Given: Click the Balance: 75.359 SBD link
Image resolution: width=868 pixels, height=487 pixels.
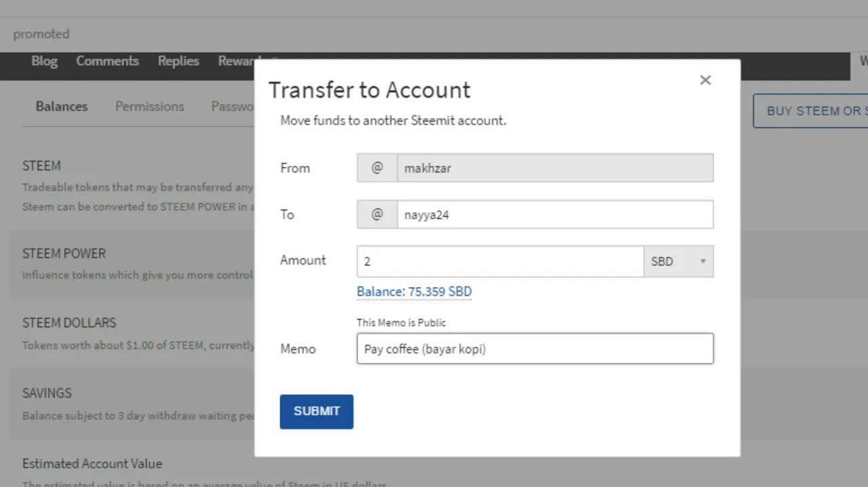Looking at the screenshot, I should [x=414, y=292].
